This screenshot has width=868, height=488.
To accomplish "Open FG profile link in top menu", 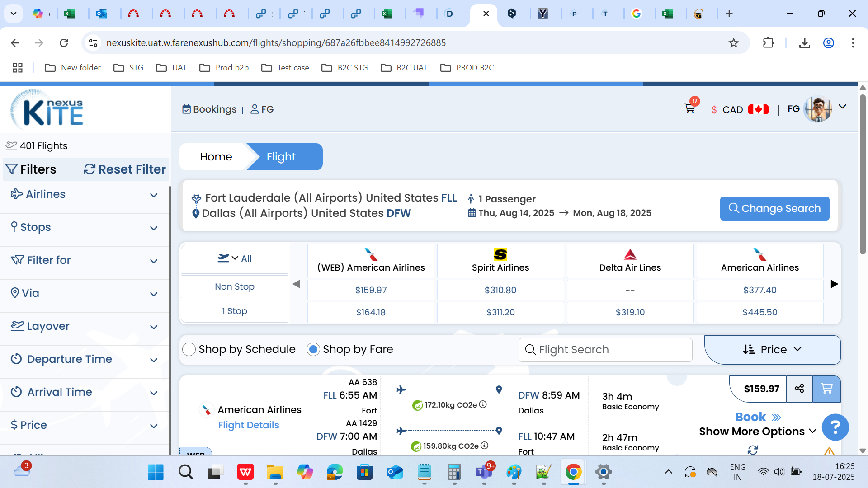I will pyautogui.click(x=262, y=109).
